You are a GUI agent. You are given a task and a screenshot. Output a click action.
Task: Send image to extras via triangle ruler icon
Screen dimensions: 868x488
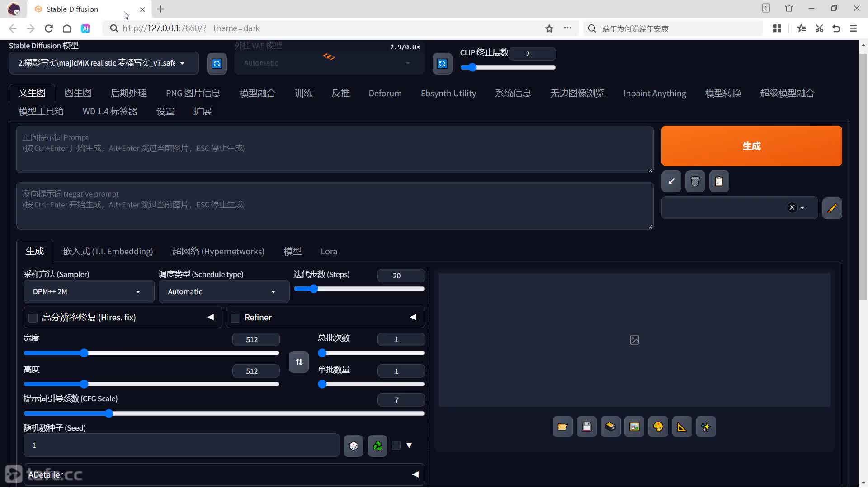point(682,427)
